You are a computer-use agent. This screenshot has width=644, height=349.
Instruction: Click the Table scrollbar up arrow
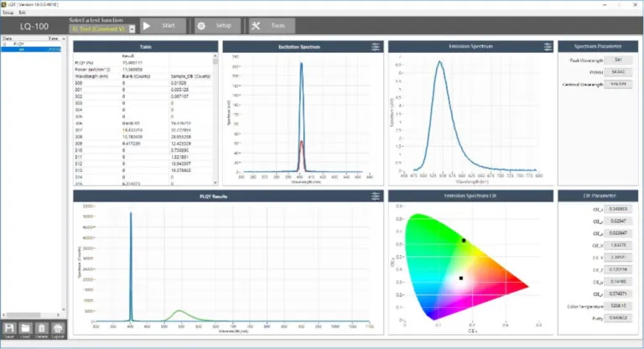tap(216, 55)
